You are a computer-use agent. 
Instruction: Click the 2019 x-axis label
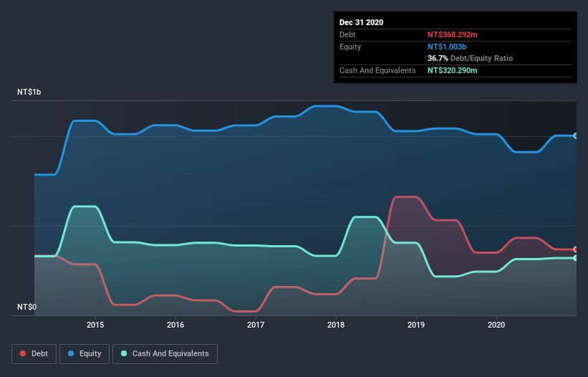coord(416,325)
